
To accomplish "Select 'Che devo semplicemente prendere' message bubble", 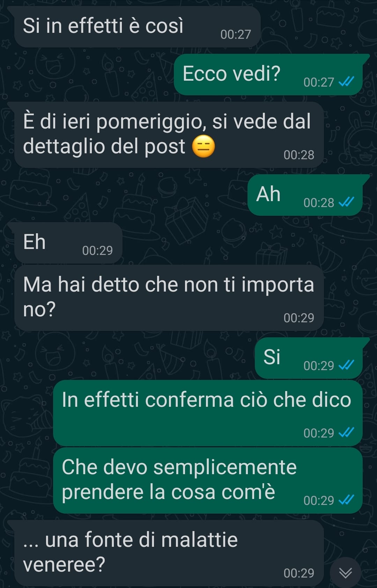I will click(208, 480).
